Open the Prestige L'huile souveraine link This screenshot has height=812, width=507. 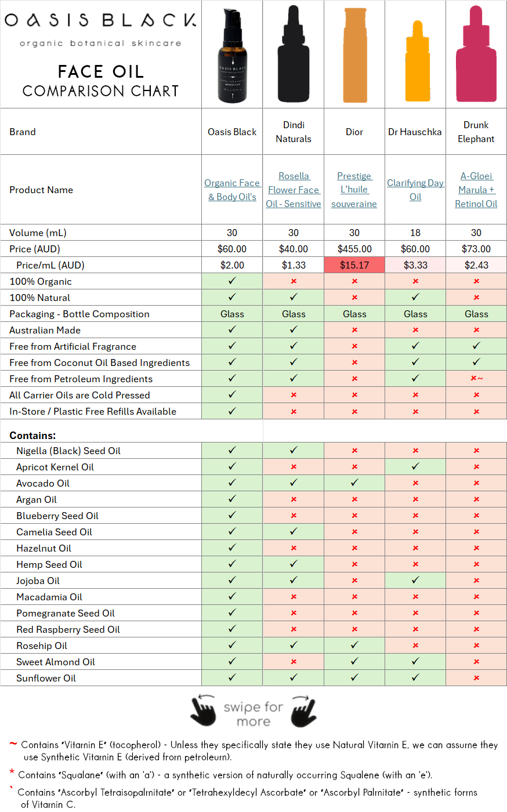(x=354, y=190)
